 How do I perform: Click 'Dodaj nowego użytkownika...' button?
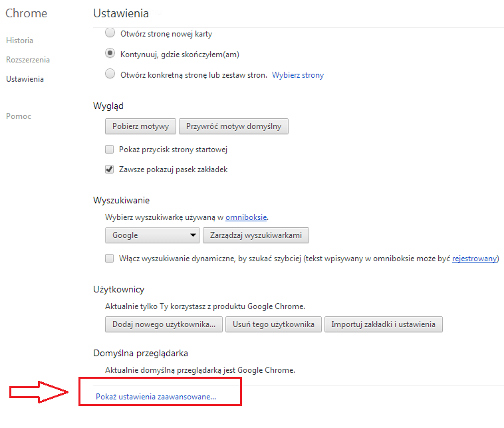tap(164, 324)
